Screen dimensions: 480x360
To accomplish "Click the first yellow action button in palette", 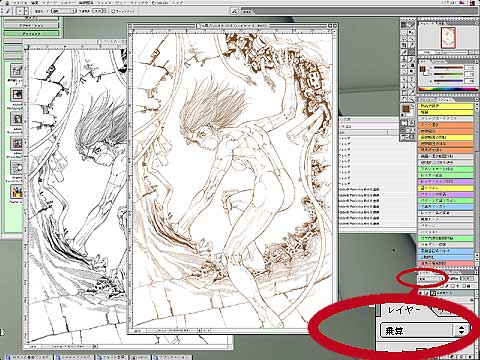I will [x=446, y=106].
